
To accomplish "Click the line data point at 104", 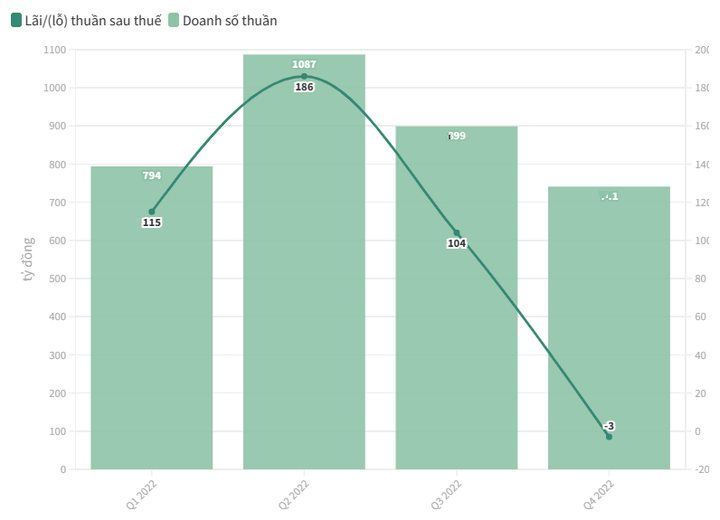I will [x=457, y=233].
